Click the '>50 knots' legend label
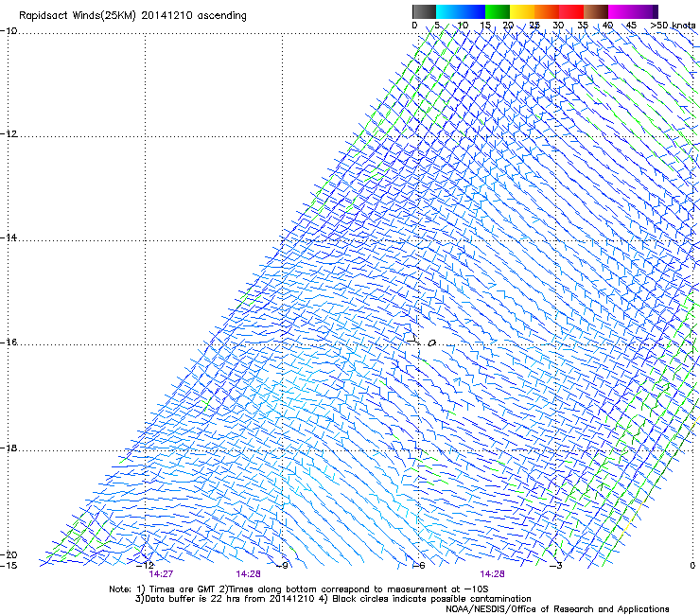 pyautogui.click(x=673, y=26)
